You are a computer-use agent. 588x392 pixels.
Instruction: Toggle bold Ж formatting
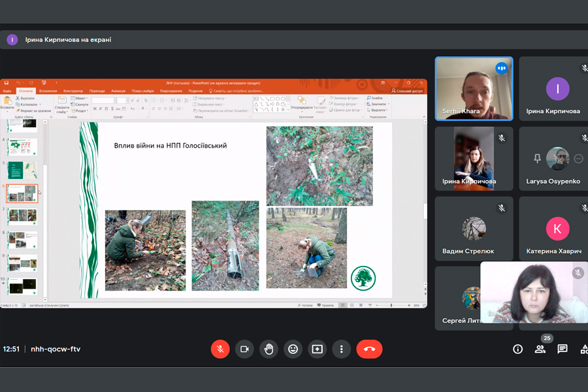coord(95,109)
